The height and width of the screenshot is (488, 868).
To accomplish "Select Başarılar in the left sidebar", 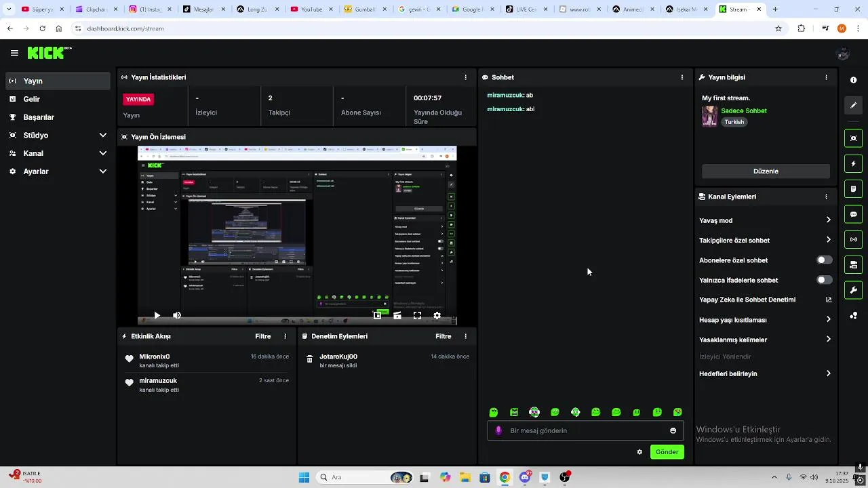I will [x=58, y=117].
